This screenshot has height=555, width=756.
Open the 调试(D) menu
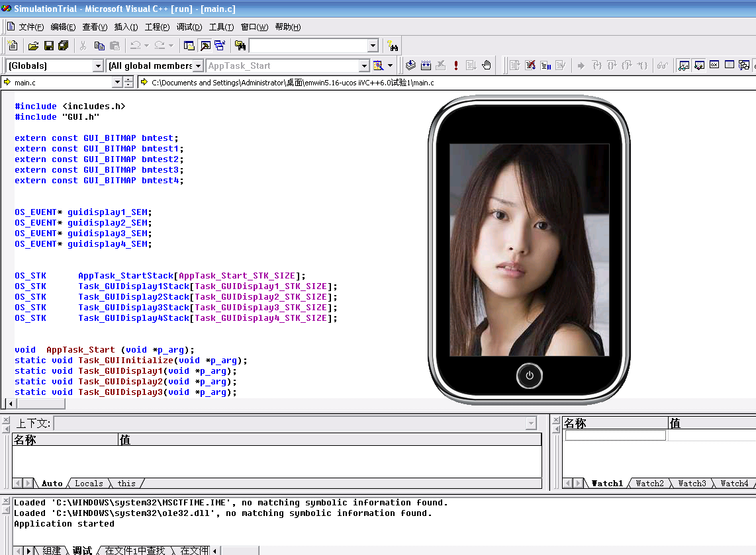tap(189, 27)
